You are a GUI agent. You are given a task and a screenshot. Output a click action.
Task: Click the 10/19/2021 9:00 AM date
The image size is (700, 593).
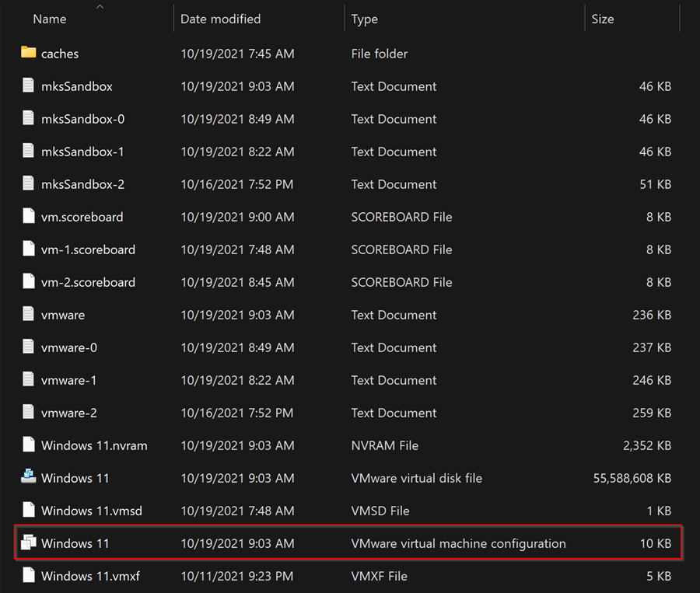pyautogui.click(x=237, y=217)
